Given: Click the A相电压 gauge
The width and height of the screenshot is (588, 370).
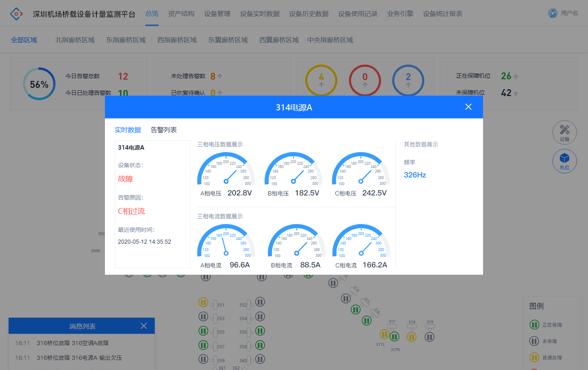Looking at the screenshot, I should 226,169.
